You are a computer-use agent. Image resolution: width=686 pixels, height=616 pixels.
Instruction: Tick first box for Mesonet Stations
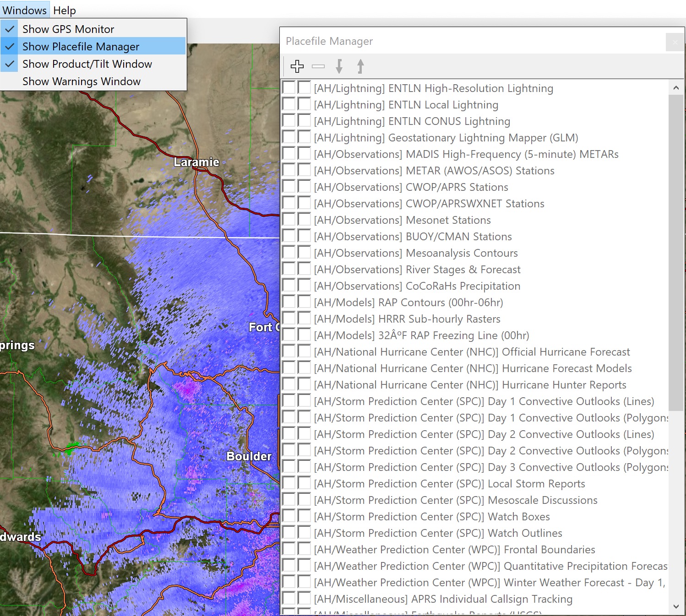click(289, 220)
